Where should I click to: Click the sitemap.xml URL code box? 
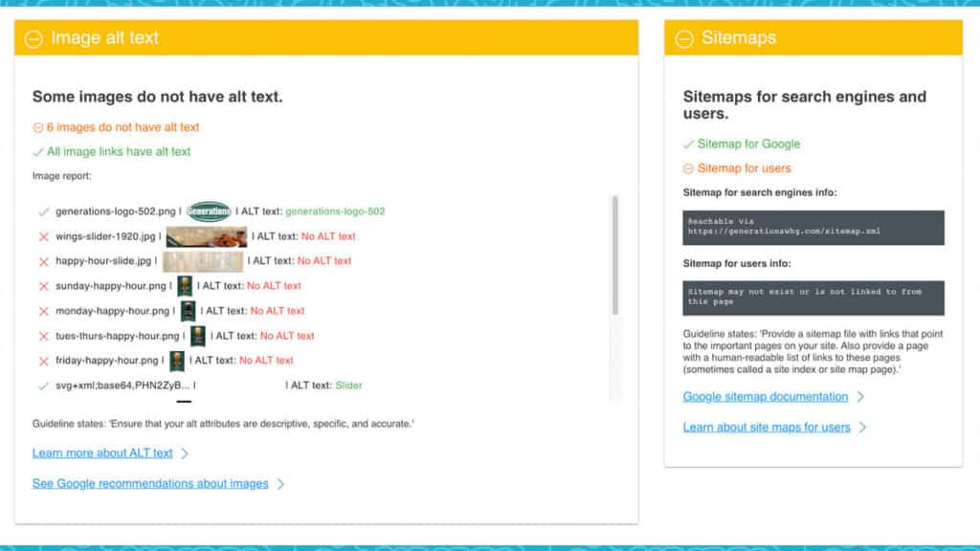pos(813,227)
